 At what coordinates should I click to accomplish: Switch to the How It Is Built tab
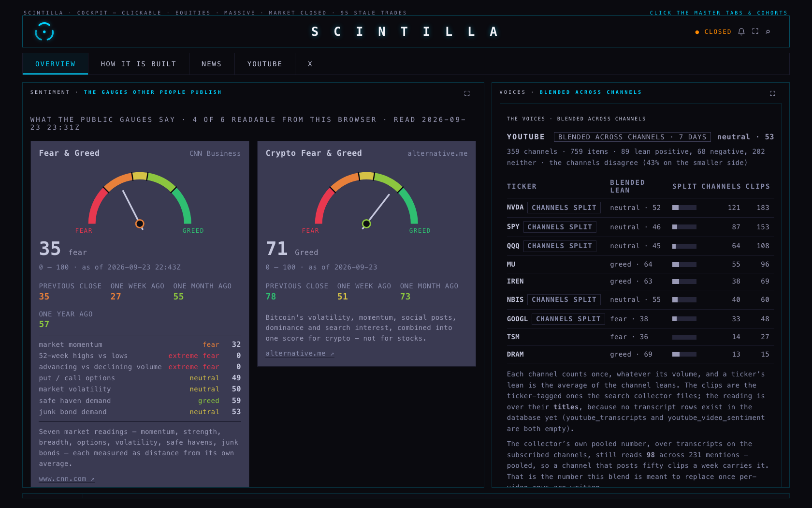click(x=138, y=64)
